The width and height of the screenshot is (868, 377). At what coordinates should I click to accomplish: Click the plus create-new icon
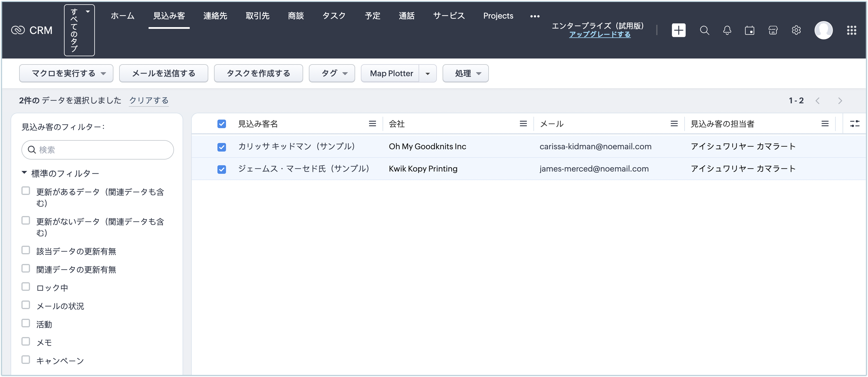click(678, 30)
